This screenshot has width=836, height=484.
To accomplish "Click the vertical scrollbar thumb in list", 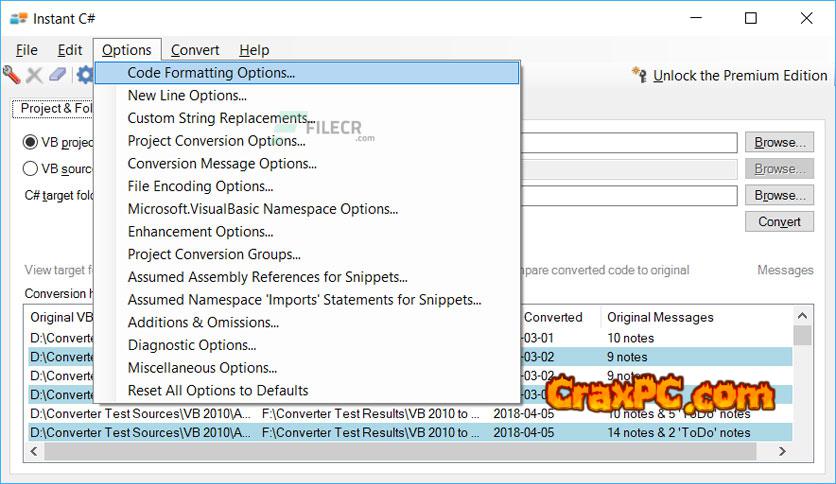I will [x=802, y=336].
